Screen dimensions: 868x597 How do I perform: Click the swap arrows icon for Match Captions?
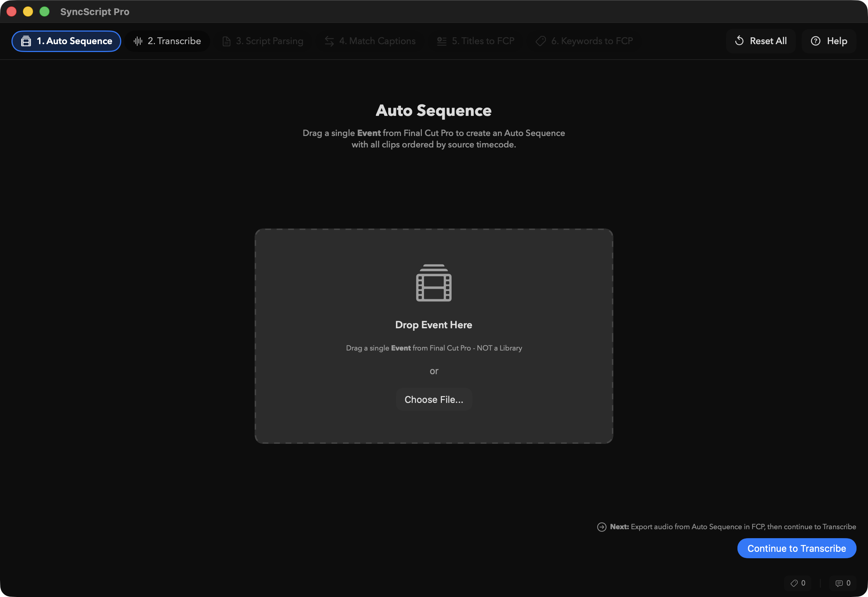click(329, 41)
